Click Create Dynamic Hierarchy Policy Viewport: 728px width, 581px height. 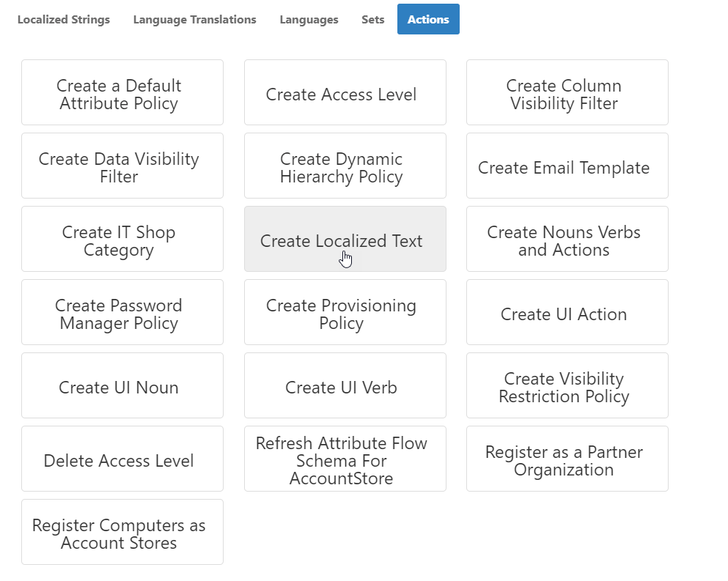pos(345,166)
